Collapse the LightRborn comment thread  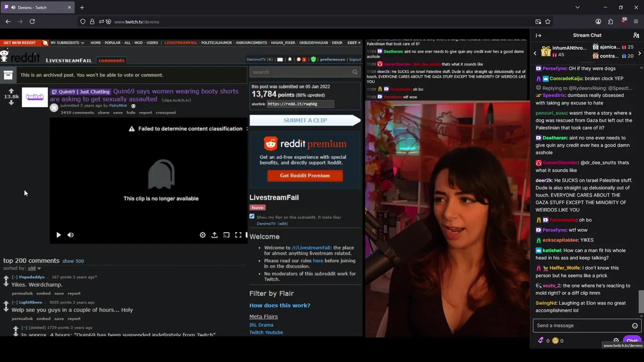15,302
